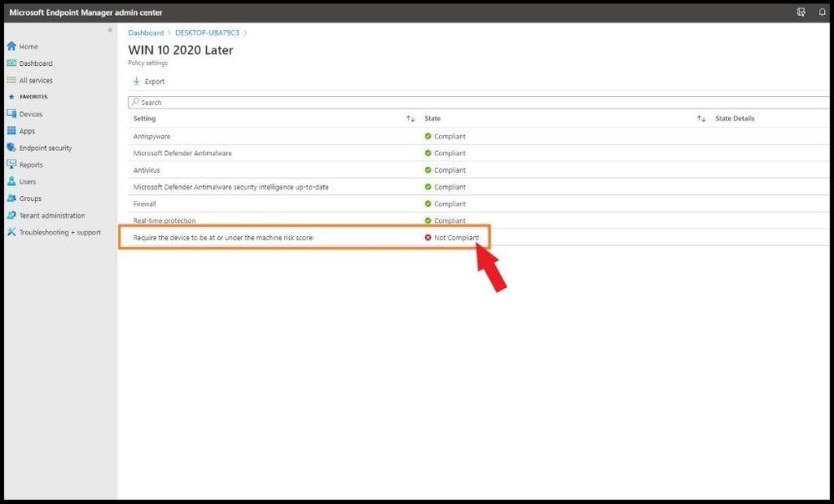Click the Export button
The height and width of the screenshot is (504, 834).
point(149,81)
